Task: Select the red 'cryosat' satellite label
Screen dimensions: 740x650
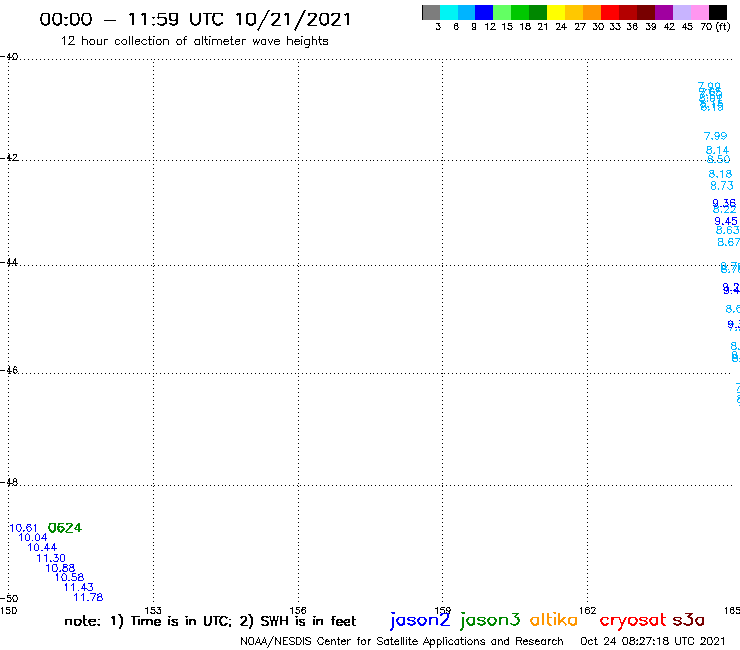Action: 633,620
